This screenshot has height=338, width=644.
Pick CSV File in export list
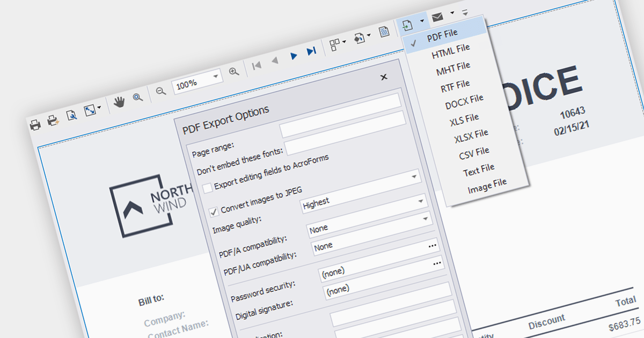coord(474,153)
